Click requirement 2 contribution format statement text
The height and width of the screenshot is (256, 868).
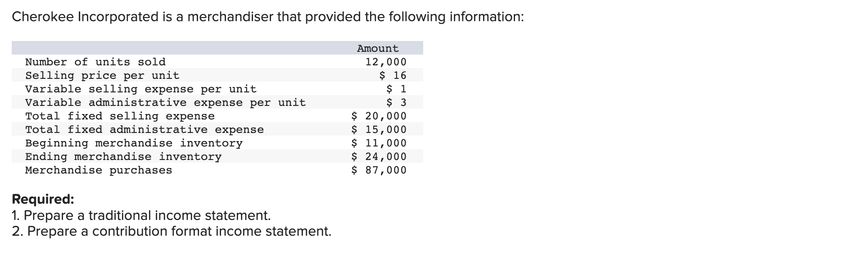tap(172, 231)
